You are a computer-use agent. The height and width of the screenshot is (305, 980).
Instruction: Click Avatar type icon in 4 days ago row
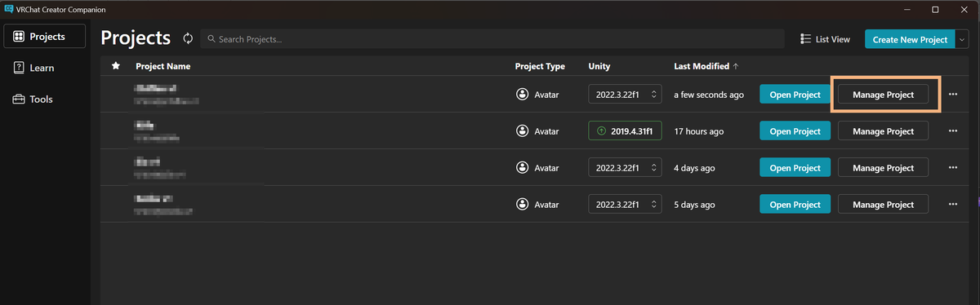(523, 168)
